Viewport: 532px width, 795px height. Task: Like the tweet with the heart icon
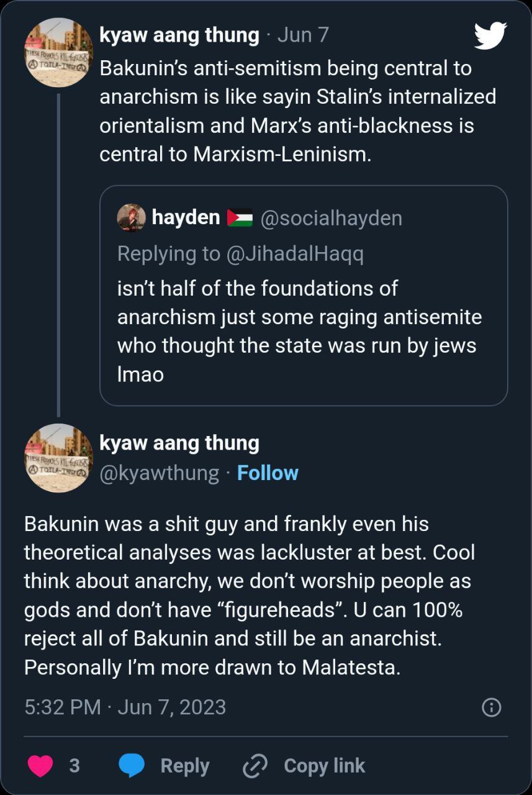[x=41, y=765]
